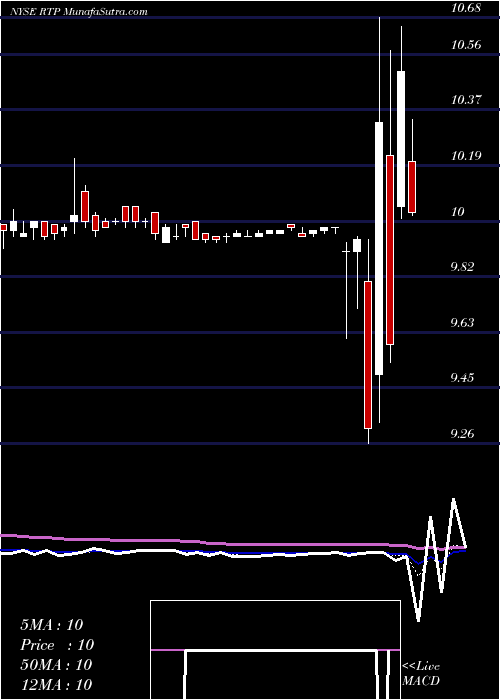Image resolution: width=500 pixels, height=700 pixels.
Task: Click the 10.56 price axis label
Action: pyautogui.click(x=466, y=45)
